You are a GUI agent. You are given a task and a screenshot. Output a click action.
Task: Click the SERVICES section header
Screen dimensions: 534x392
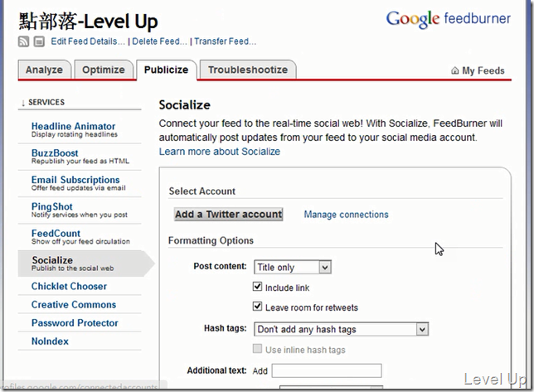(46, 102)
